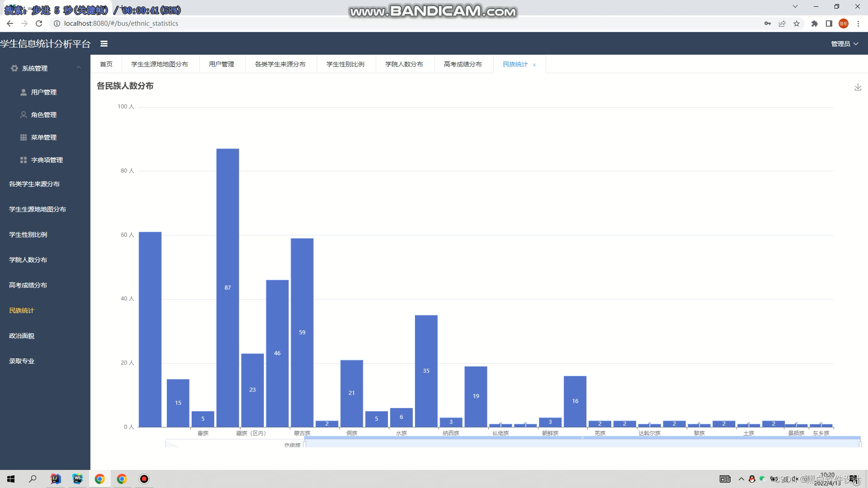Switch to the 各类学生来源分布 tab
The width and height of the screenshot is (868, 488).
click(x=280, y=64)
